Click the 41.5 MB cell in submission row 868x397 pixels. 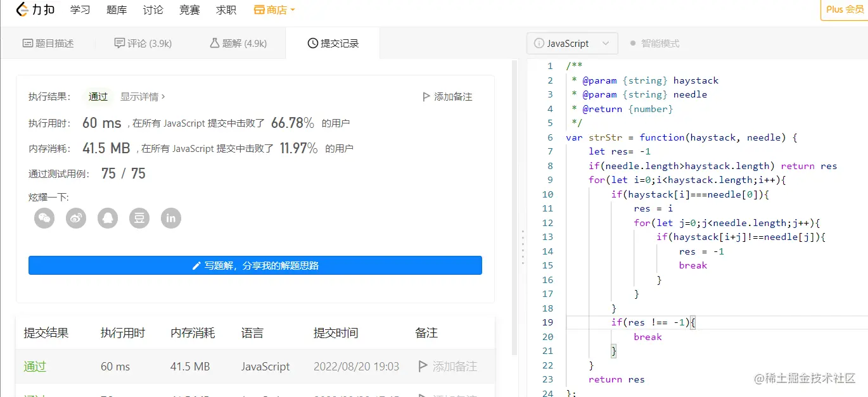190,367
